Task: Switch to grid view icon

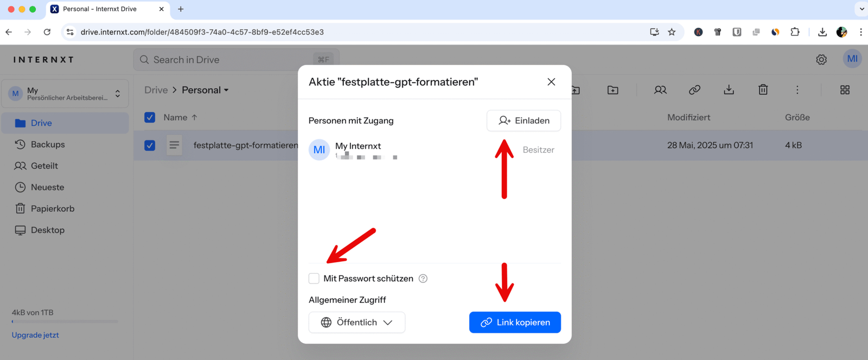Action: click(x=845, y=90)
